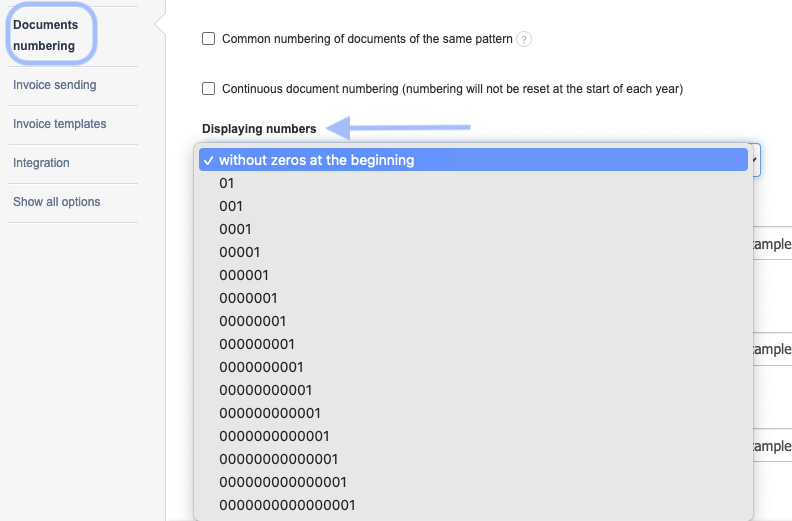Pick the '0001' display option
Image resolution: width=792 pixels, height=521 pixels.
click(x=235, y=229)
